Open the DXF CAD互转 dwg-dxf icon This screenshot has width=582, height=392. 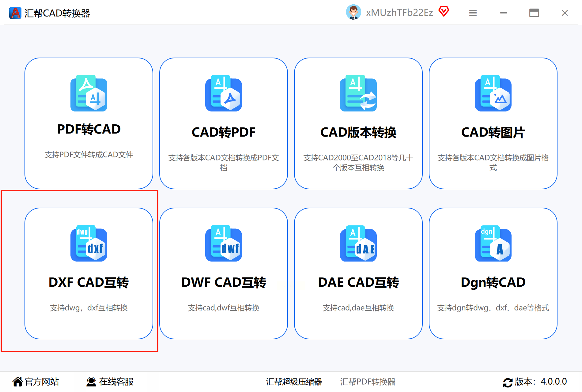pyautogui.click(x=89, y=243)
